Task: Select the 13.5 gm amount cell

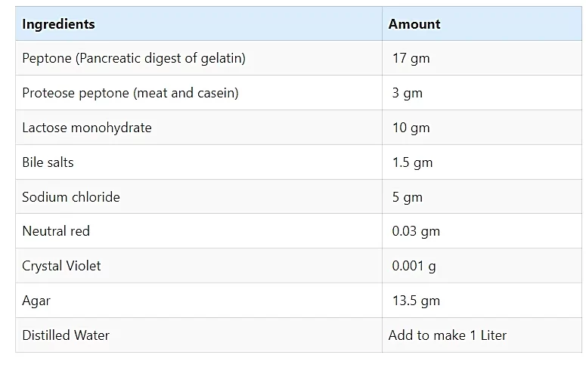Action: (482, 300)
